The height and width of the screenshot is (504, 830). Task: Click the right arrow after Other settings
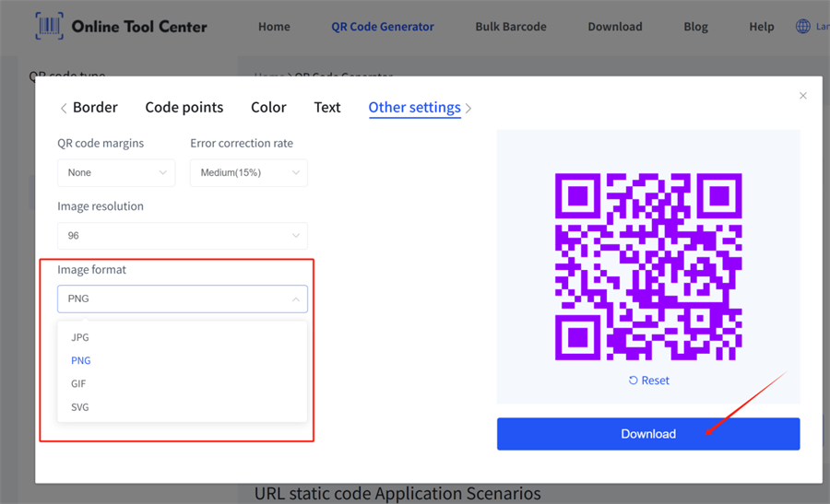pos(468,109)
